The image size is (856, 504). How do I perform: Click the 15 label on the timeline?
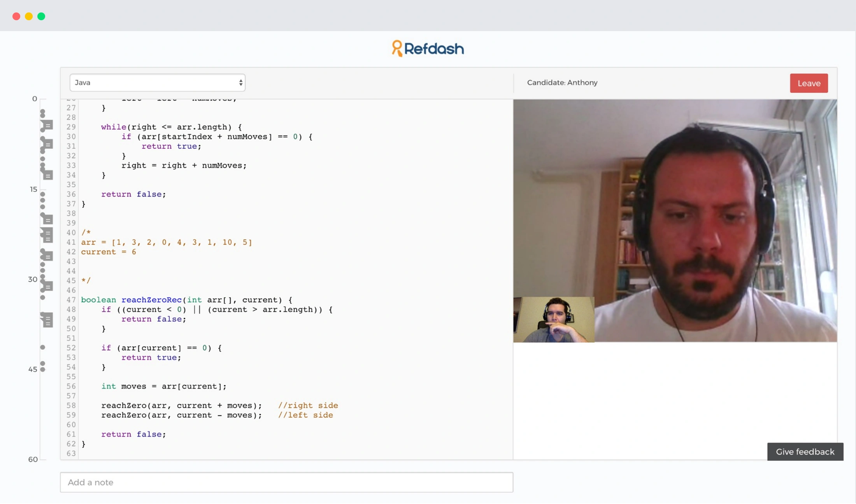click(x=33, y=189)
